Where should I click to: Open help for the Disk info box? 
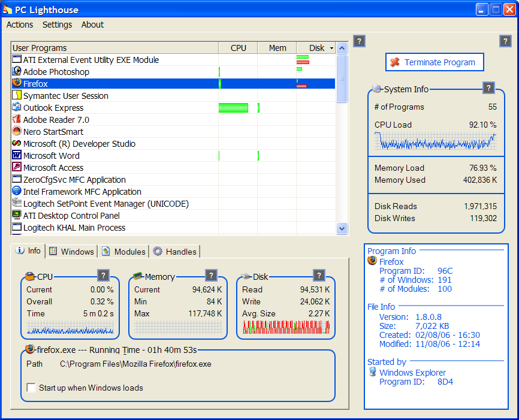(x=319, y=276)
